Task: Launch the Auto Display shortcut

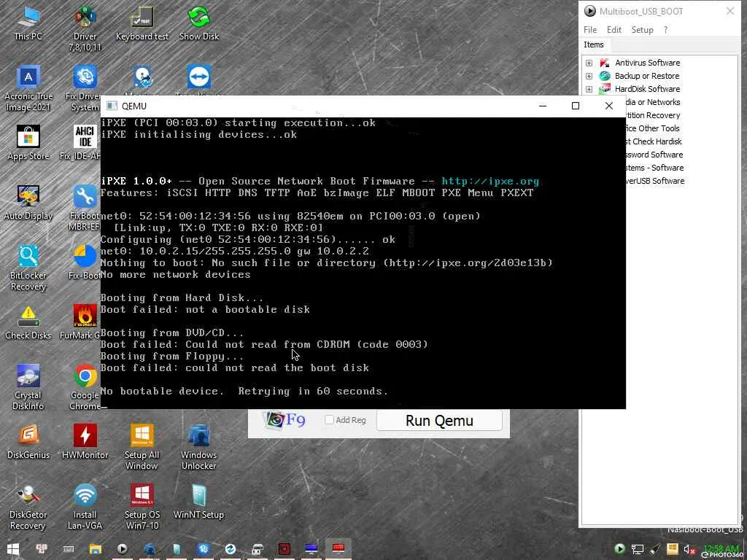Action: coord(28,203)
